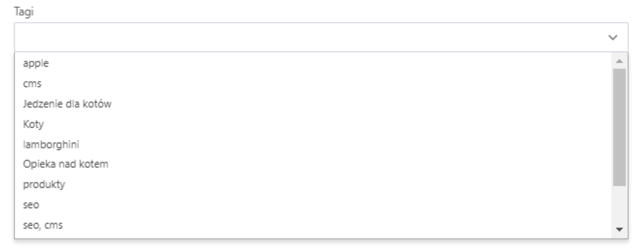Choose the standalone "cms" tag
The width and height of the screenshot is (644, 250).
point(32,84)
